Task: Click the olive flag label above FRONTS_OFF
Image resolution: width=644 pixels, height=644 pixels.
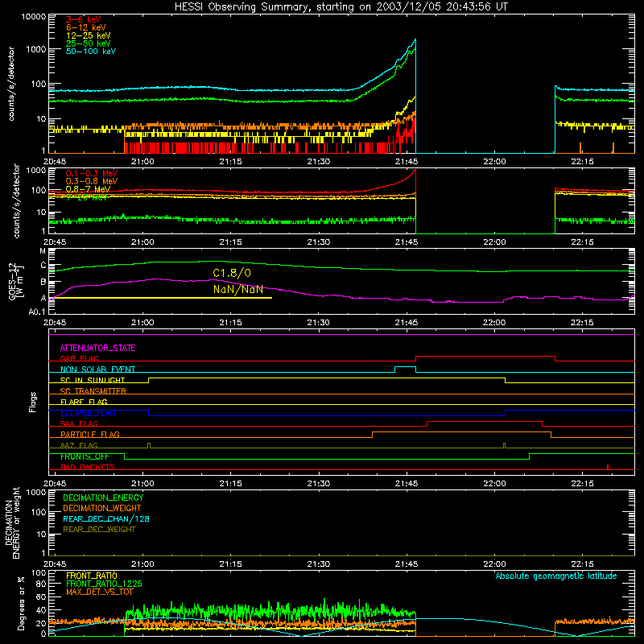Action: click(x=79, y=446)
